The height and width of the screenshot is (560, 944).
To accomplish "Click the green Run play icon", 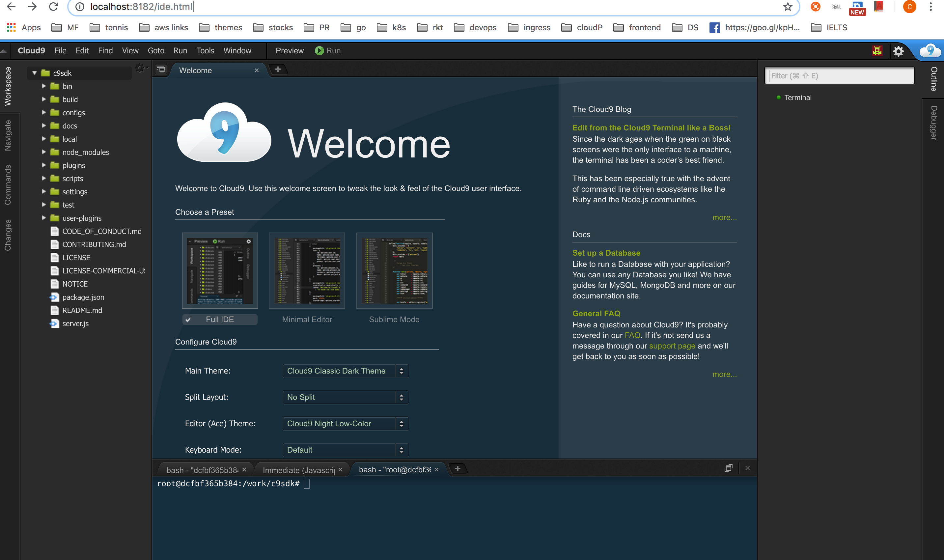I will coord(319,51).
